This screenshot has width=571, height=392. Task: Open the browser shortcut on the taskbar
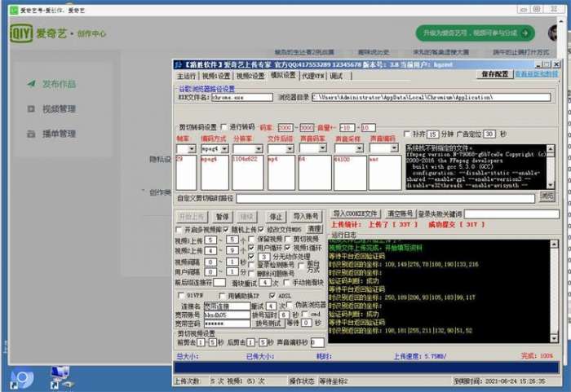[22, 380]
